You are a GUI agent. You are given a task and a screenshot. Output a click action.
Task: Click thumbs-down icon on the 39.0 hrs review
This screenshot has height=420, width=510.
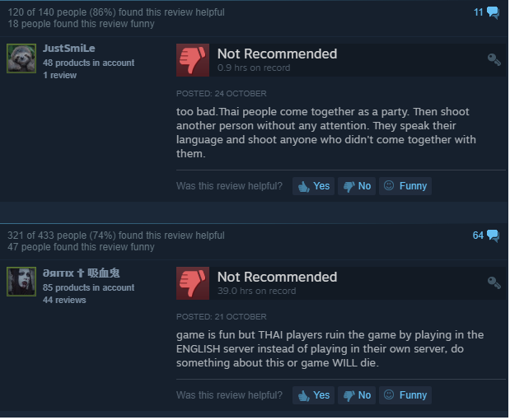coord(193,283)
